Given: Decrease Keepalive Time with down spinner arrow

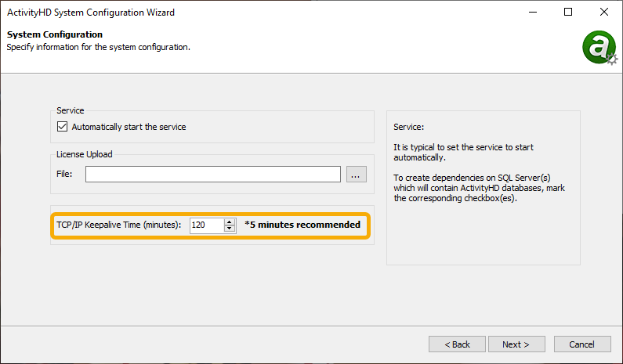Looking at the screenshot, I should click(230, 229).
